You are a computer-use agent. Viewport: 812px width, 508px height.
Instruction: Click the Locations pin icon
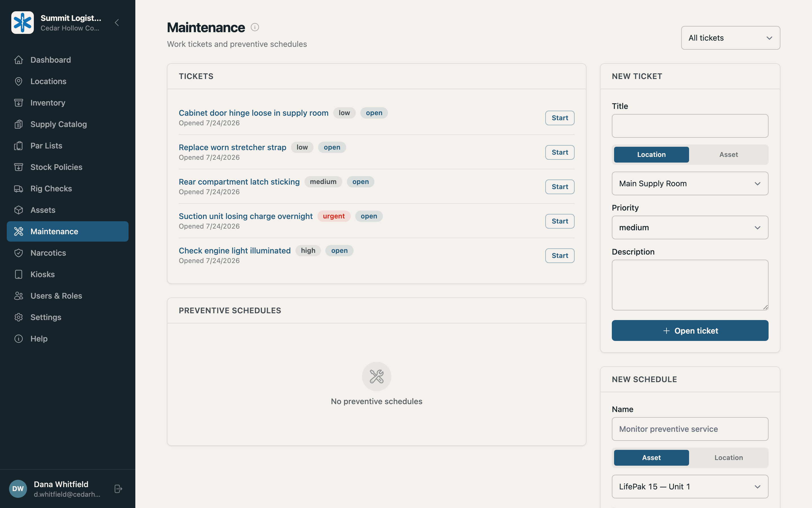(19, 81)
